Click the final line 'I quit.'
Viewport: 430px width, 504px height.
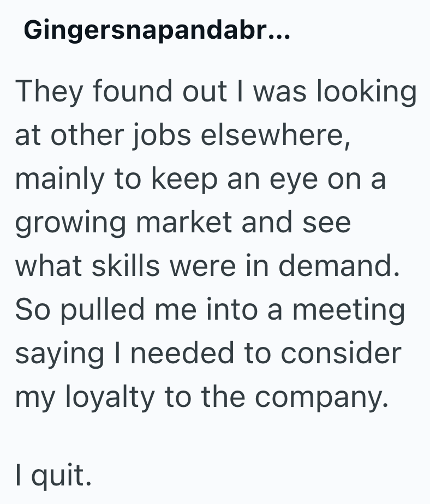tap(53, 475)
